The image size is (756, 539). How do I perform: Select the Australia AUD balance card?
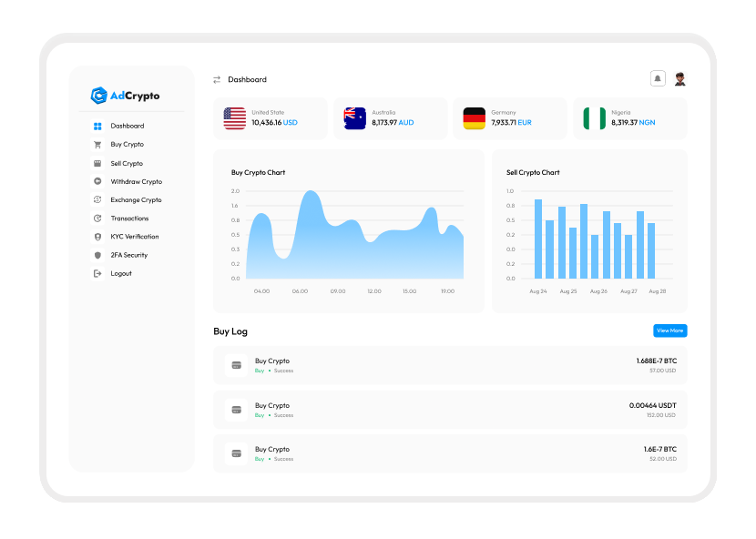(390, 118)
